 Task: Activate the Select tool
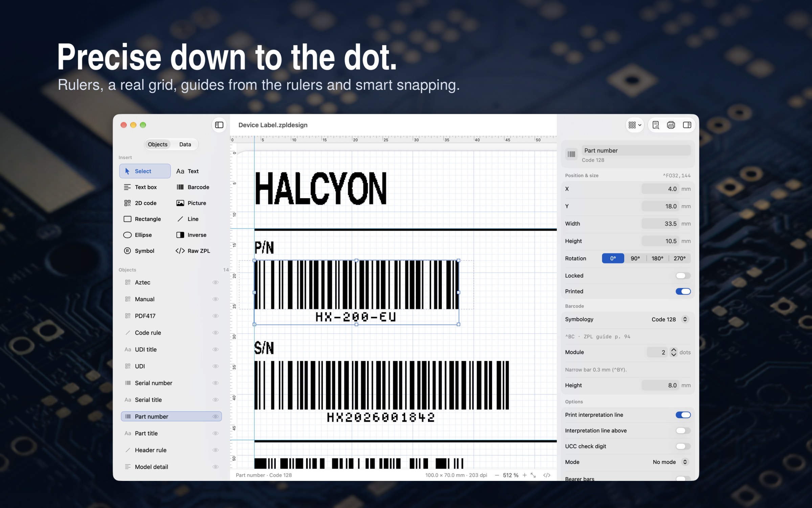click(x=145, y=171)
